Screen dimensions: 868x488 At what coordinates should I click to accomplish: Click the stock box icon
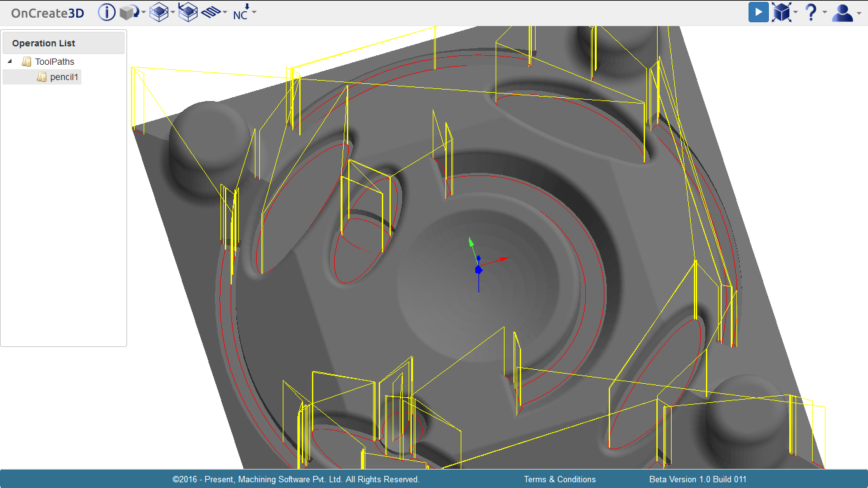point(158,12)
